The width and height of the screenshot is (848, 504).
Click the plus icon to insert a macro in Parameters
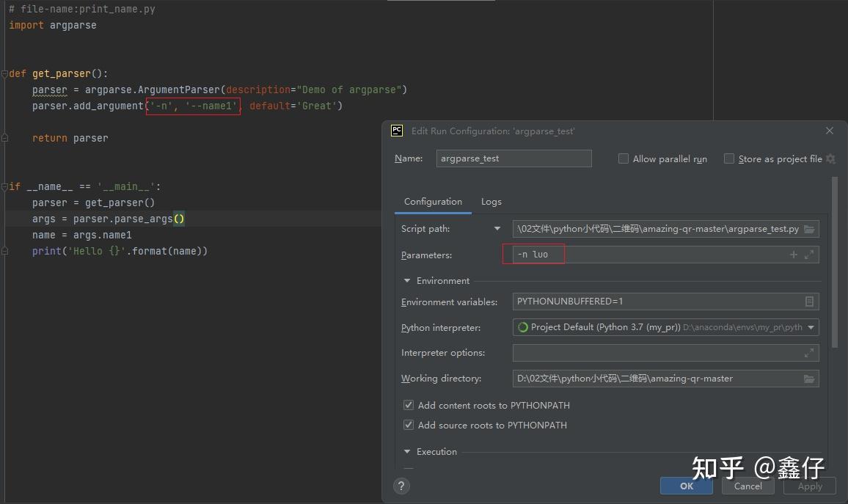pyautogui.click(x=794, y=254)
